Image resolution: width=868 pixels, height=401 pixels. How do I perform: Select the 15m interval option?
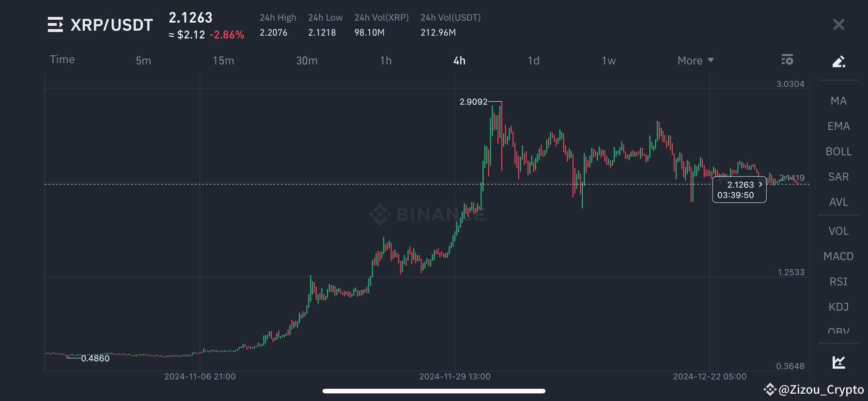pos(223,61)
